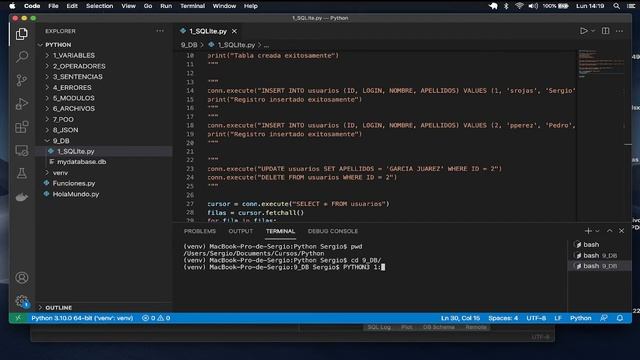Change file encoding UTF-8
Viewport: 640px width, 360px height.
point(536,318)
